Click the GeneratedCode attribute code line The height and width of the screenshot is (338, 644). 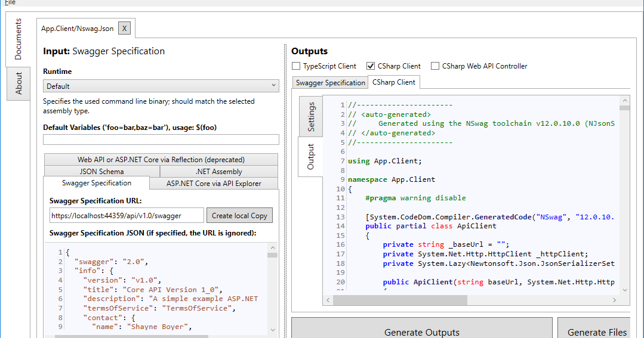(x=490, y=216)
